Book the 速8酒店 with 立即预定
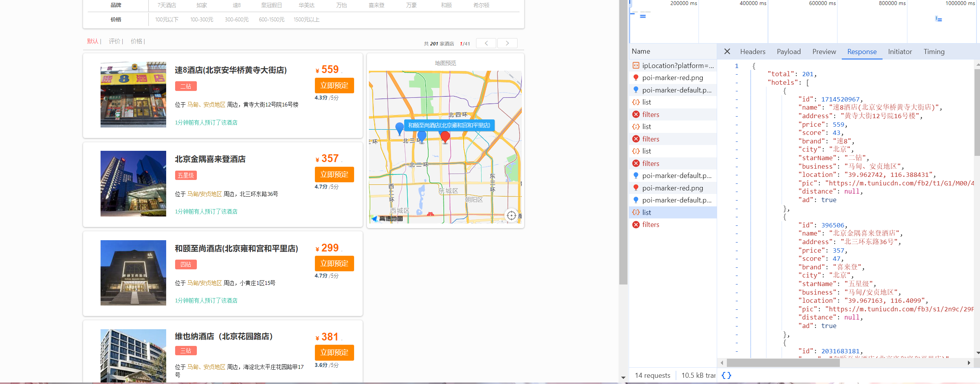 point(334,86)
